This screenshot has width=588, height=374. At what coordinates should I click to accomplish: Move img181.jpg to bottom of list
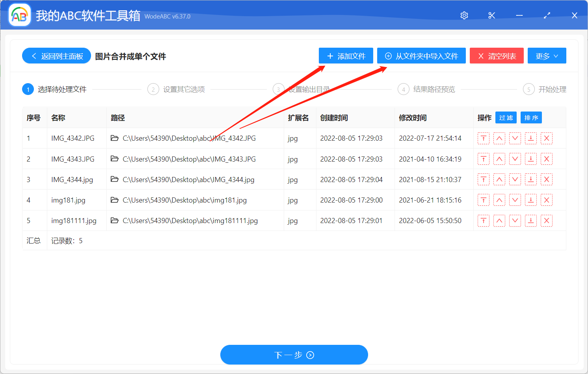tap(531, 200)
